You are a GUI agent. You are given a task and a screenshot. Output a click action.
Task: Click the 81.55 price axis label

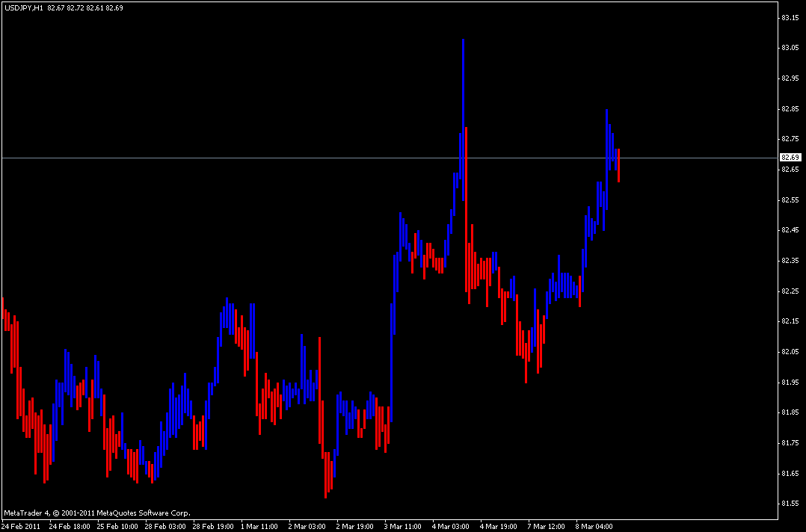[x=790, y=504]
